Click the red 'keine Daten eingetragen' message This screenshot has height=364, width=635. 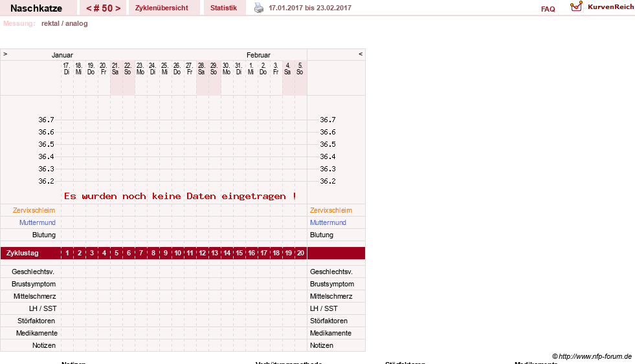tap(180, 196)
